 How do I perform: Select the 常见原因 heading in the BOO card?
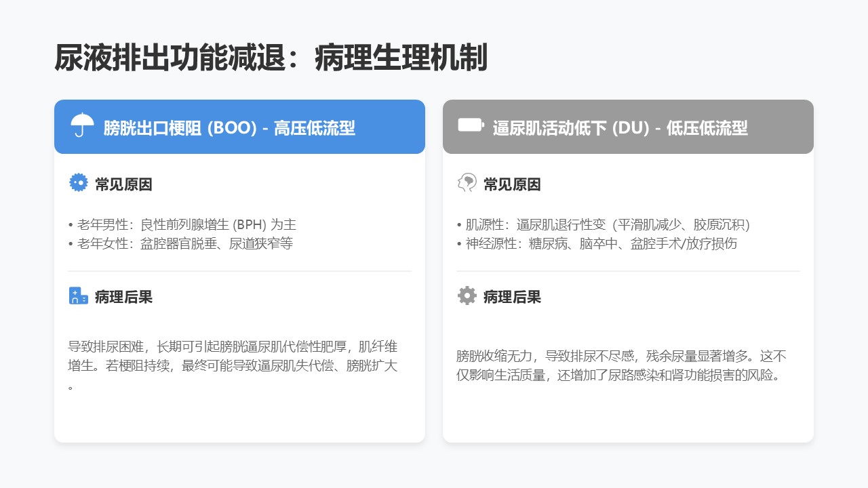123,184
